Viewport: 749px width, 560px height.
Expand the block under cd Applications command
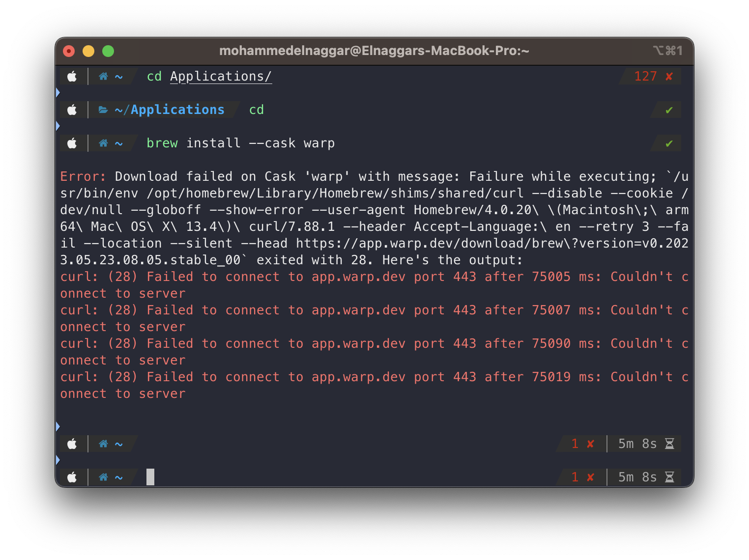point(58,92)
